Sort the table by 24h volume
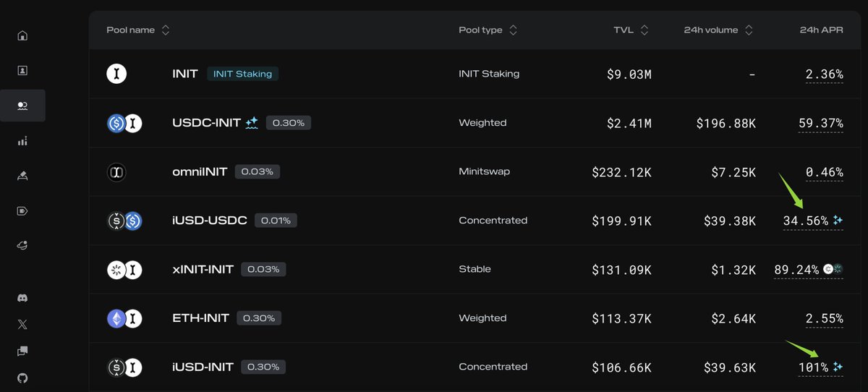Image resolution: width=868 pixels, height=392 pixels. 718,30
